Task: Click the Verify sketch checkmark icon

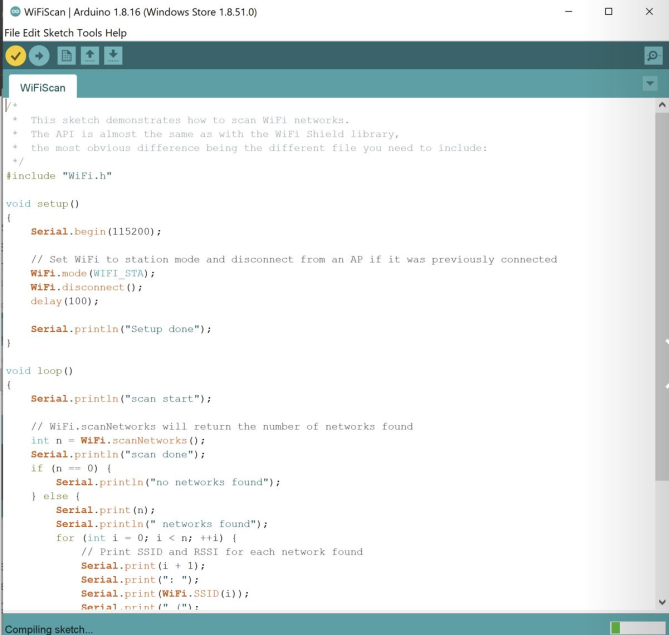Action: click(x=15, y=56)
